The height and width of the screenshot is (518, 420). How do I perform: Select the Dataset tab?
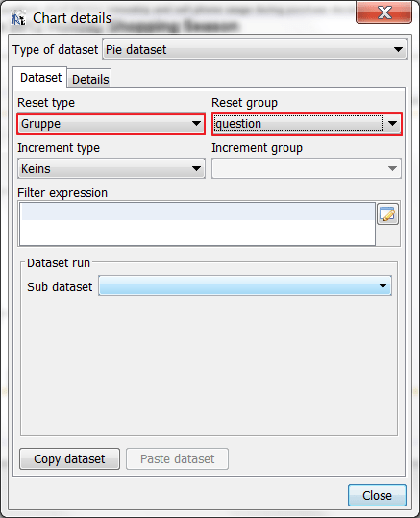[x=40, y=78]
